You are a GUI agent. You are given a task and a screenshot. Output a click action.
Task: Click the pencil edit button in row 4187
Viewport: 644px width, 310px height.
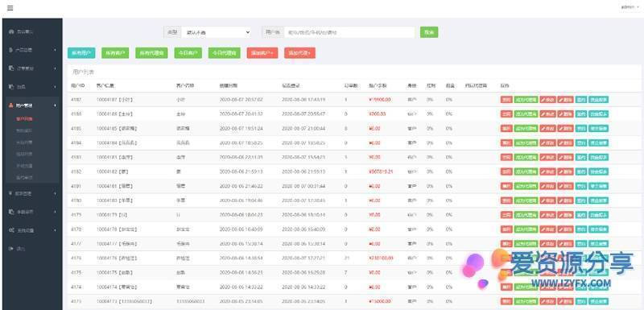pos(547,100)
